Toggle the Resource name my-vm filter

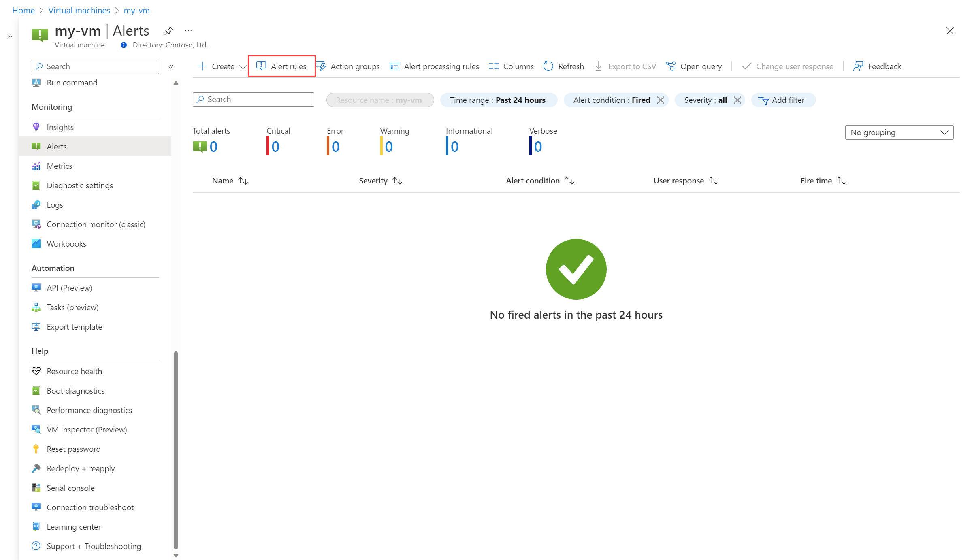pos(379,100)
